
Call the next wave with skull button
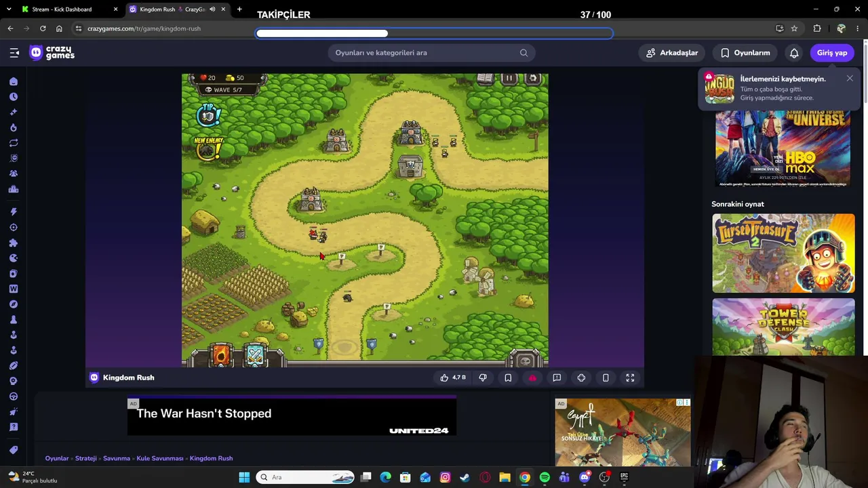tap(526, 360)
